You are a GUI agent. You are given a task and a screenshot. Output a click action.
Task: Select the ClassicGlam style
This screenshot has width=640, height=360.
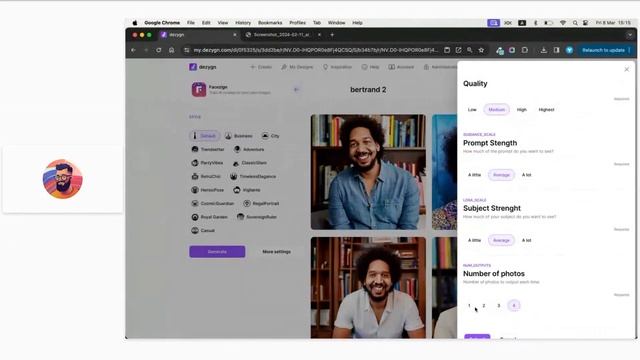(249, 163)
